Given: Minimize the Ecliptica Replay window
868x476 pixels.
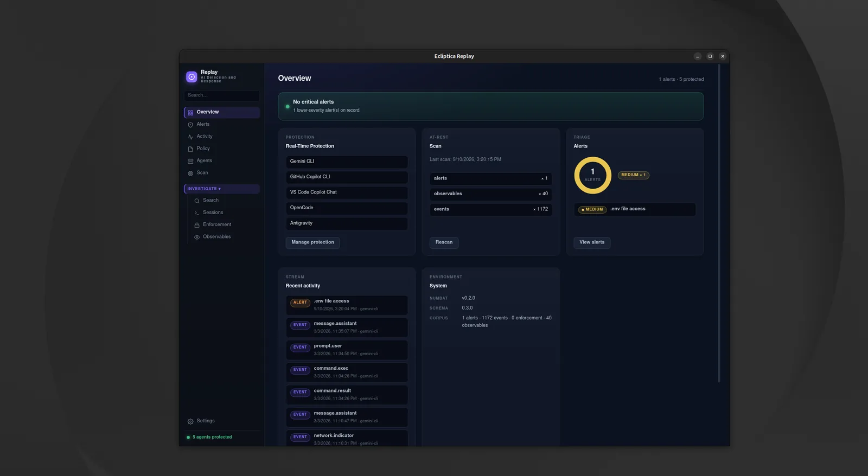Looking at the screenshot, I should coord(698,56).
